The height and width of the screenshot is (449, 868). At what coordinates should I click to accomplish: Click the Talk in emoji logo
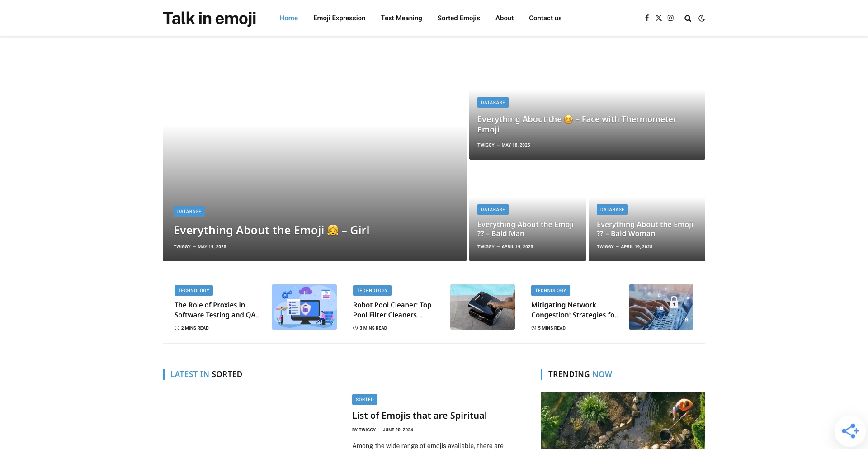[209, 18]
